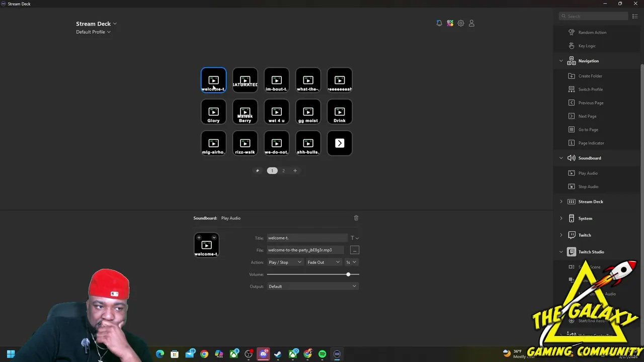Select the gg moist sound key
This screenshot has width=644, height=362.
pos(308,112)
